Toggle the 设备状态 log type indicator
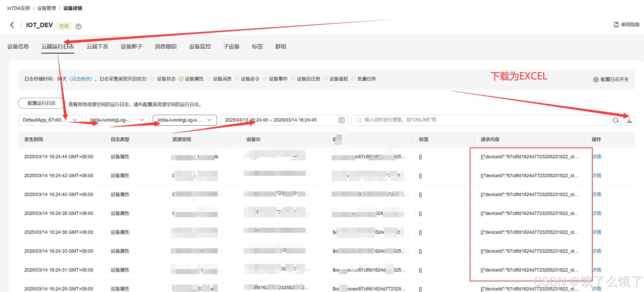This screenshot has height=292, width=644. click(x=153, y=79)
